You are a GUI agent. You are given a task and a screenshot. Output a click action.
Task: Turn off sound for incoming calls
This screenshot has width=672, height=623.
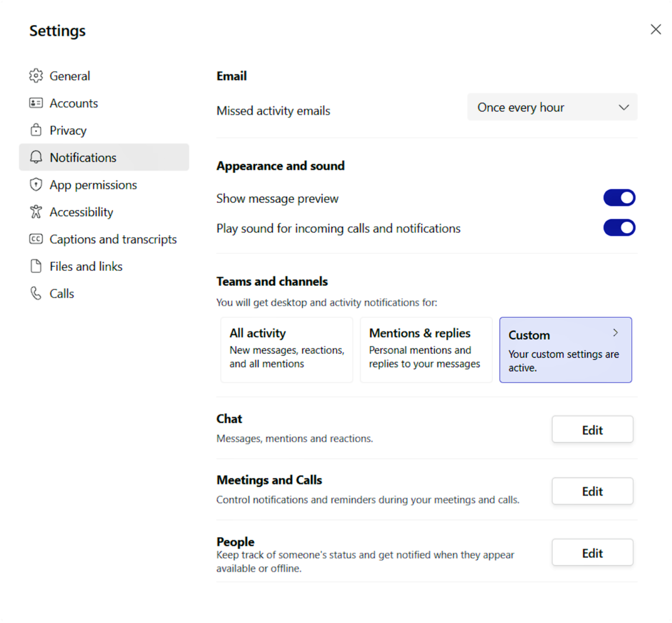pyautogui.click(x=619, y=228)
